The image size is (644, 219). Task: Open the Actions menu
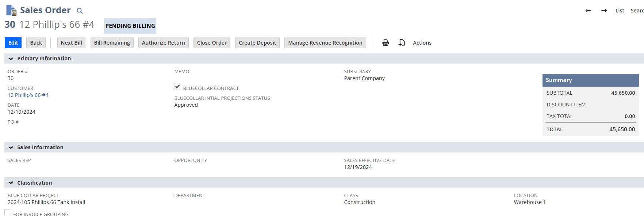[422, 43]
